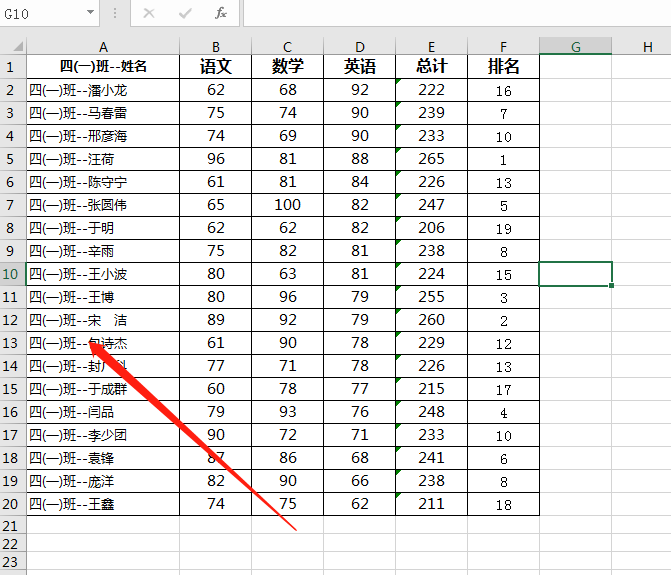671x575 pixels.
Task: Click total 265 in 汪荷 row
Action: [x=431, y=159]
